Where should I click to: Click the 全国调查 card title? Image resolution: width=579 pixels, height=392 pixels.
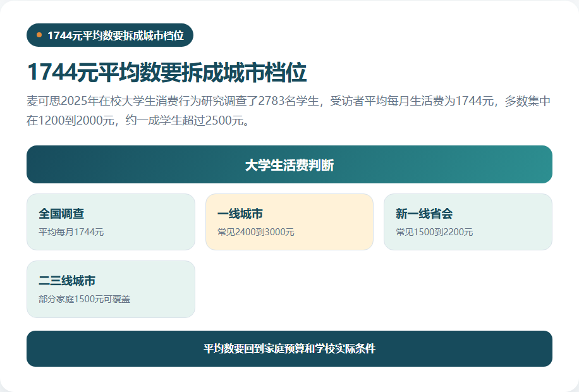pos(61,214)
